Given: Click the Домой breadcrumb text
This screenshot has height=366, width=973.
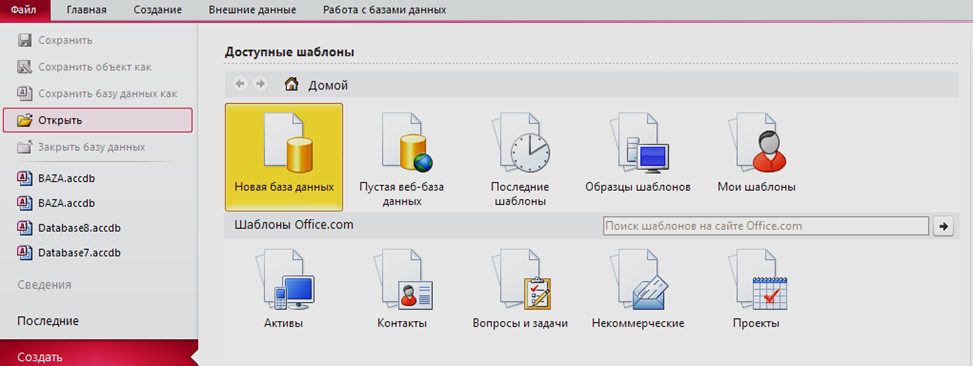Looking at the screenshot, I should 328,85.
